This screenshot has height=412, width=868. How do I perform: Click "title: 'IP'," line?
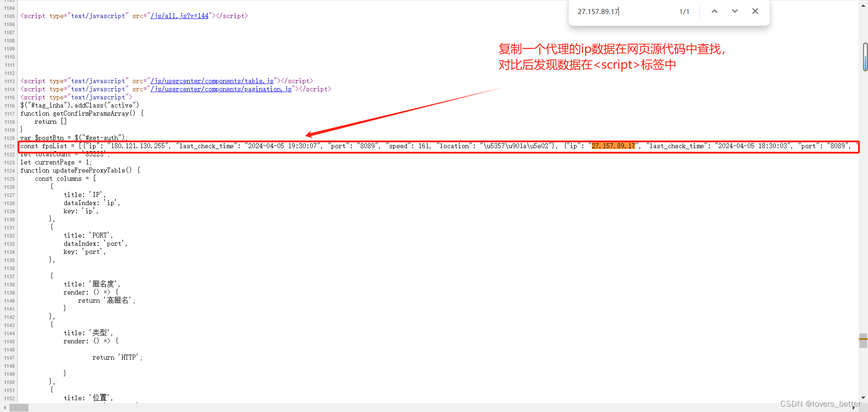tap(84, 195)
